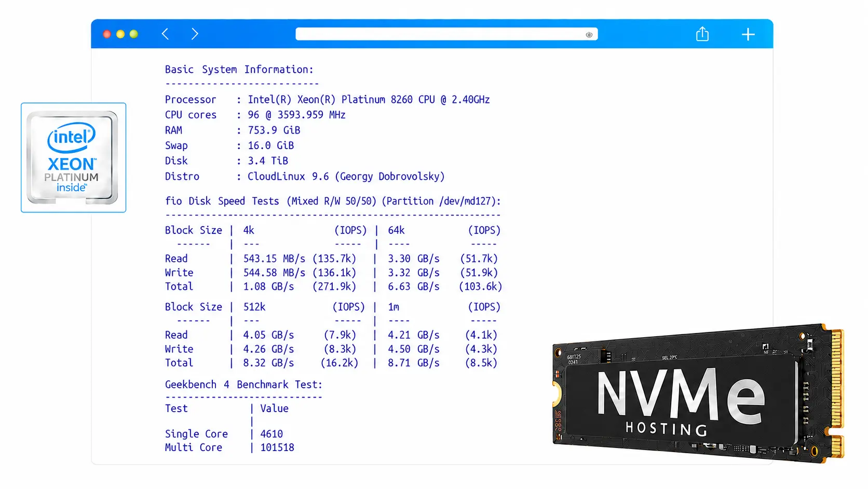Select the Processor value 'Intel(R) Xeon(R) Platinum 8260'
The width and height of the screenshot is (868, 489).
(x=330, y=100)
